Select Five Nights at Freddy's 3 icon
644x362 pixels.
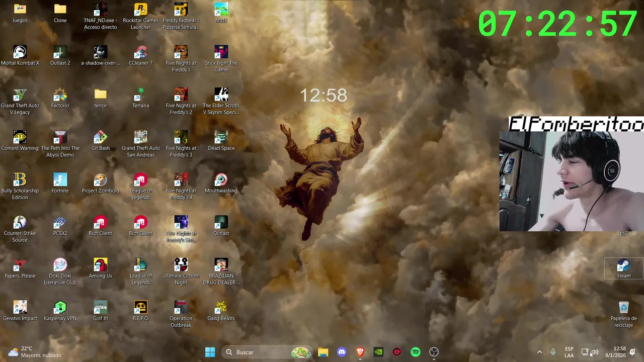[181, 144]
